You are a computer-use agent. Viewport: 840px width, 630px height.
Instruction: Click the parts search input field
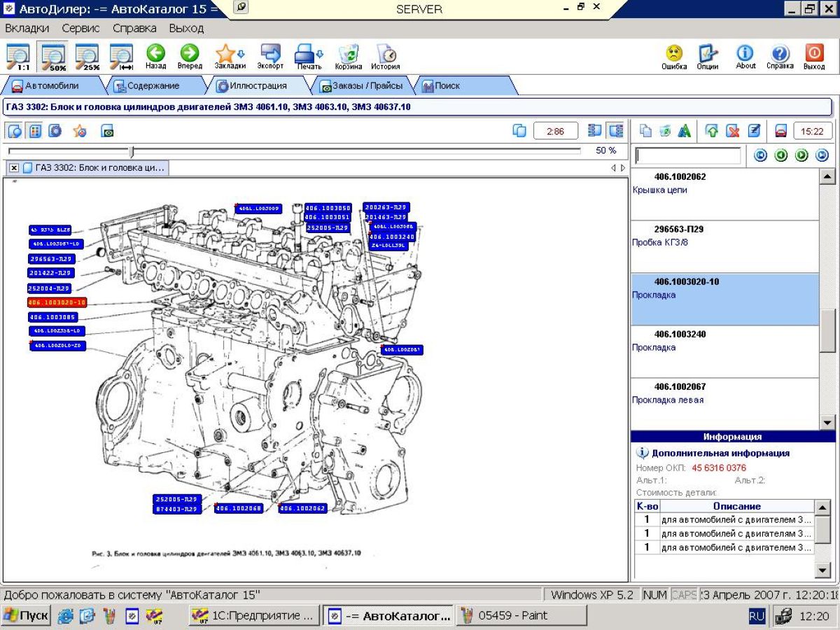pyautogui.click(x=688, y=155)
